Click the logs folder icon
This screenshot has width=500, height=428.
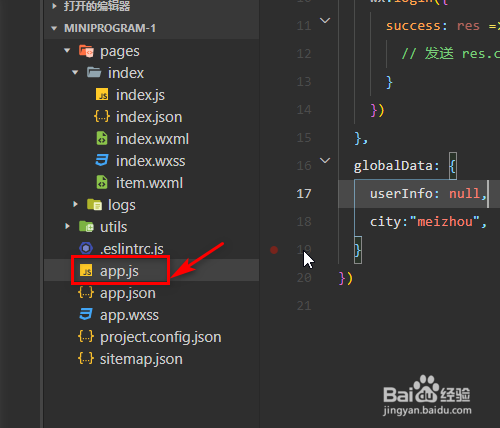tap(94, 204)
